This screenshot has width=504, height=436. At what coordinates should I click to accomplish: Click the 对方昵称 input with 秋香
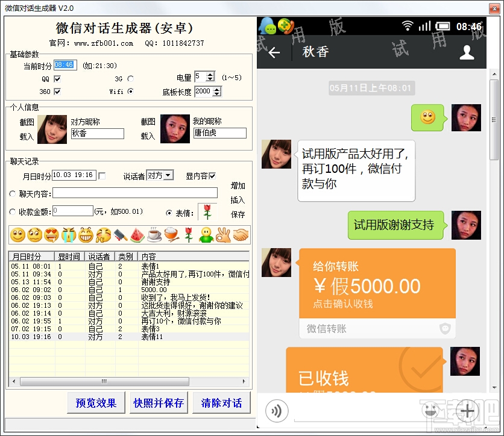tap(98, 134)
